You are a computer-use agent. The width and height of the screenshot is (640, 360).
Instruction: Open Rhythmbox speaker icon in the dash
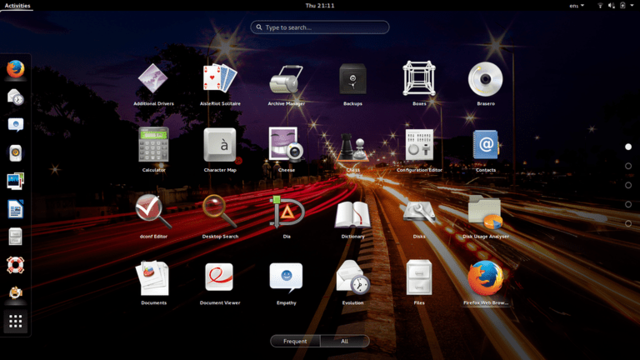click(16, 153)
